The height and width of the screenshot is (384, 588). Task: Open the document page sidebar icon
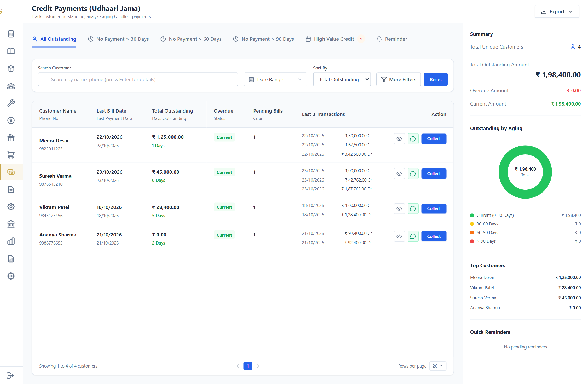(11, 189)
